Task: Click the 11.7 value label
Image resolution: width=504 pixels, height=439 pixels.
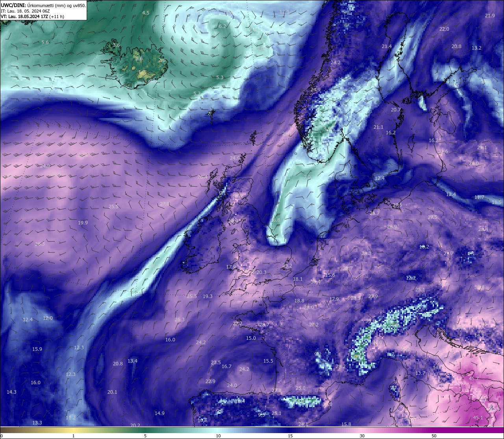Action: click(479, 197)
